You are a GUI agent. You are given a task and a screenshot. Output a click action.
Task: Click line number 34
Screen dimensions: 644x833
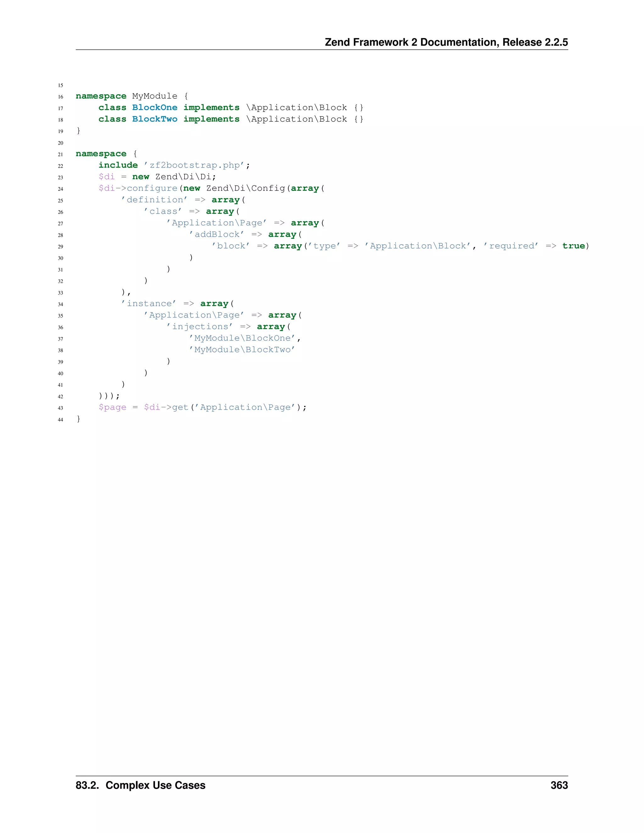click(60, 304)
